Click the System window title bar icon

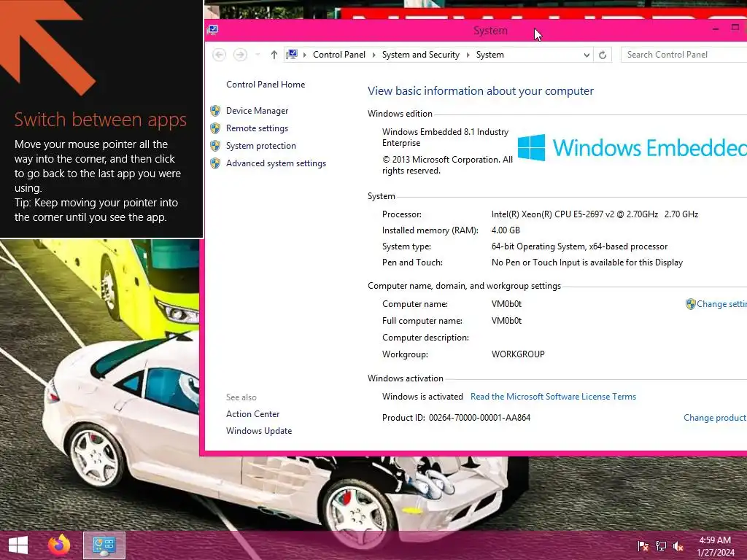213,30
